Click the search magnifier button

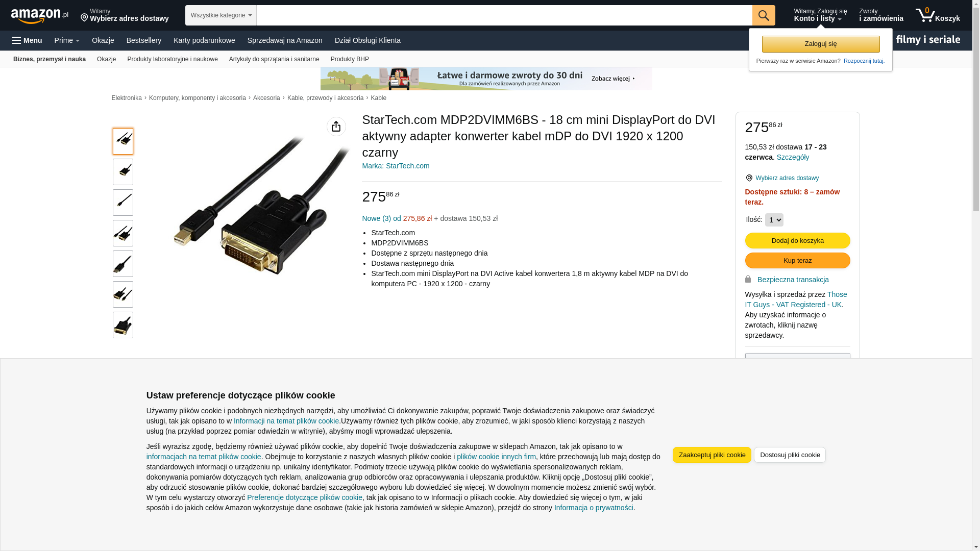point(764,15)
